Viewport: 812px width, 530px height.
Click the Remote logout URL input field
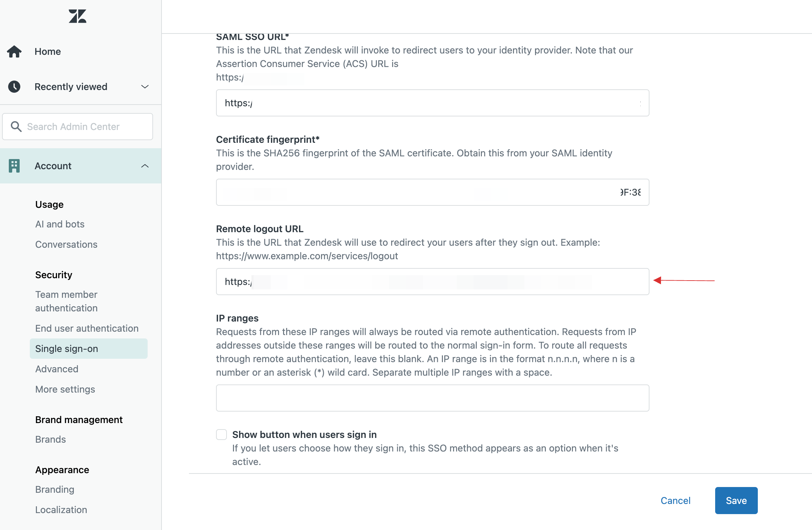click(x=431, y=282)
